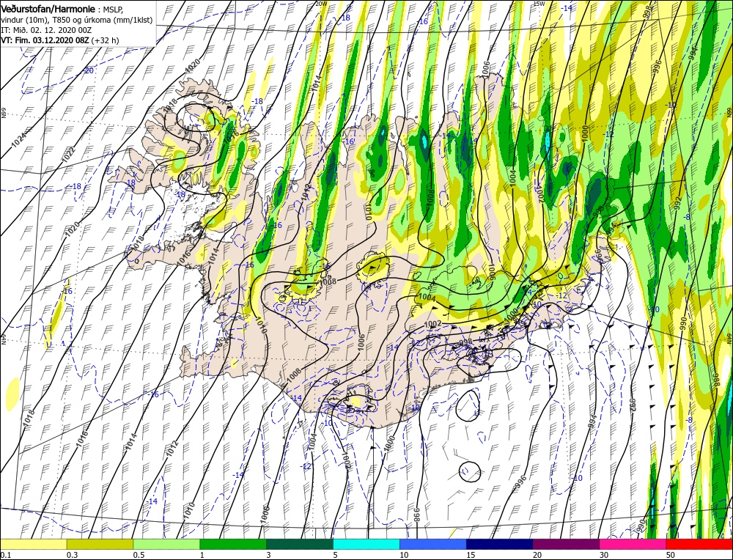This screenshot has height=560, width=733.
Task: Click the dark green 3–5 legend swatch
Action: coord(300,544)
